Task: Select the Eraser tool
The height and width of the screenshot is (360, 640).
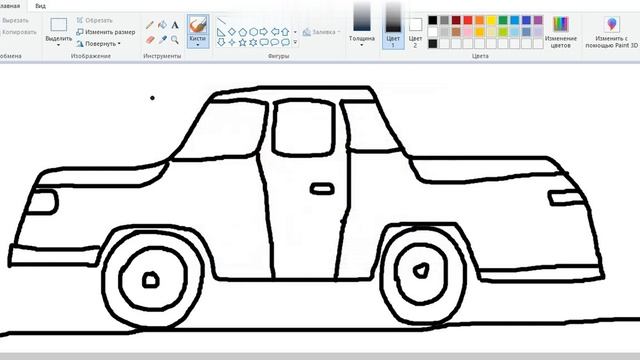Action: 150,40
